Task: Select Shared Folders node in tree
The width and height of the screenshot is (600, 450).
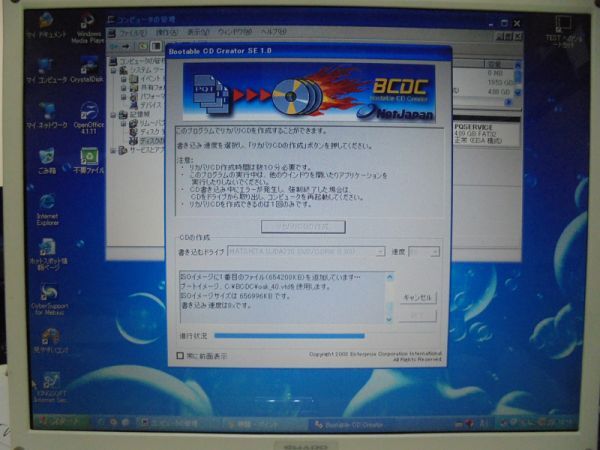Action: (x=147, y=88)
